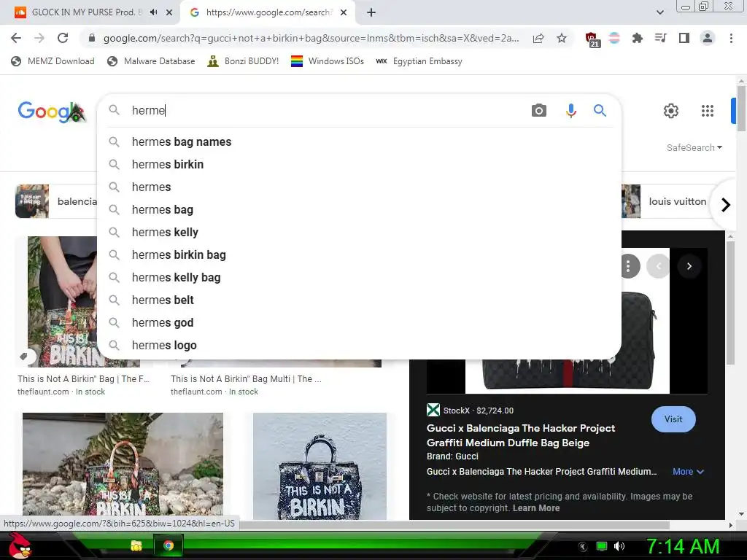The width and height of the screenshot is (747, 560).
Task: Open the extensions puzzle piece menu
Action: point(637,38)
